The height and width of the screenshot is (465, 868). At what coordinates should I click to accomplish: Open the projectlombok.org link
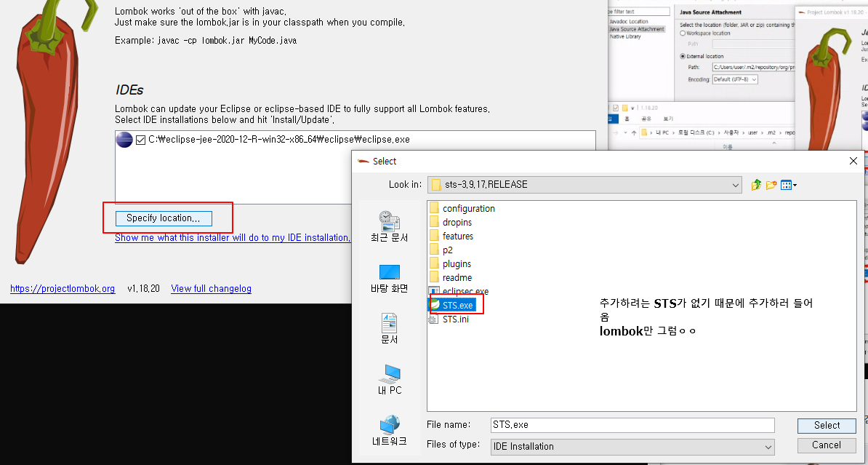point(63,288)
